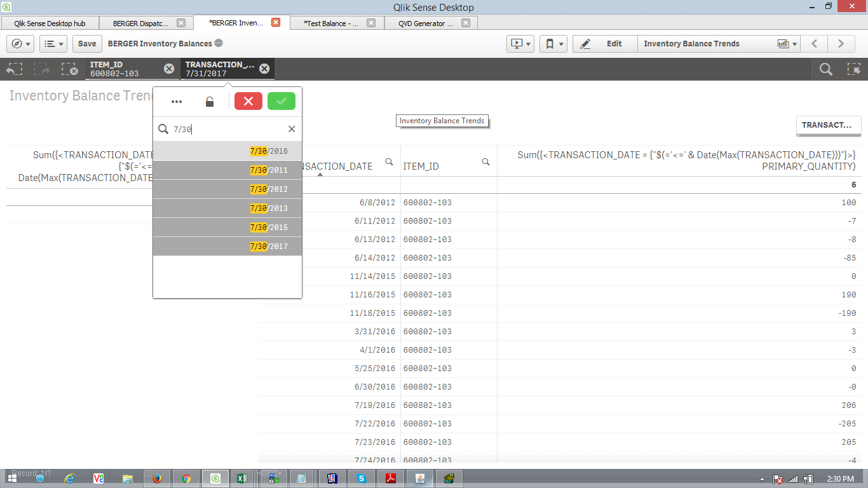Viewport: 868px width, 488px height.
Task: Click the 6/8/2012 date cell
Action: point(377,203)
